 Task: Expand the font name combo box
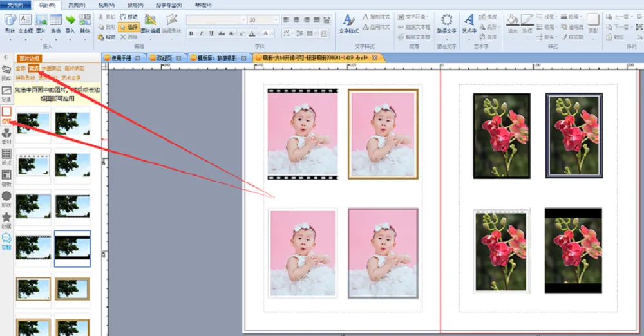pos(243,20)
